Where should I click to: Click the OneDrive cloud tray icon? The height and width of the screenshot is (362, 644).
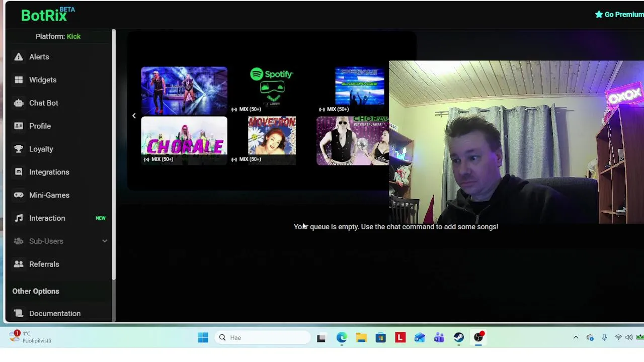[x=590, y=337]
